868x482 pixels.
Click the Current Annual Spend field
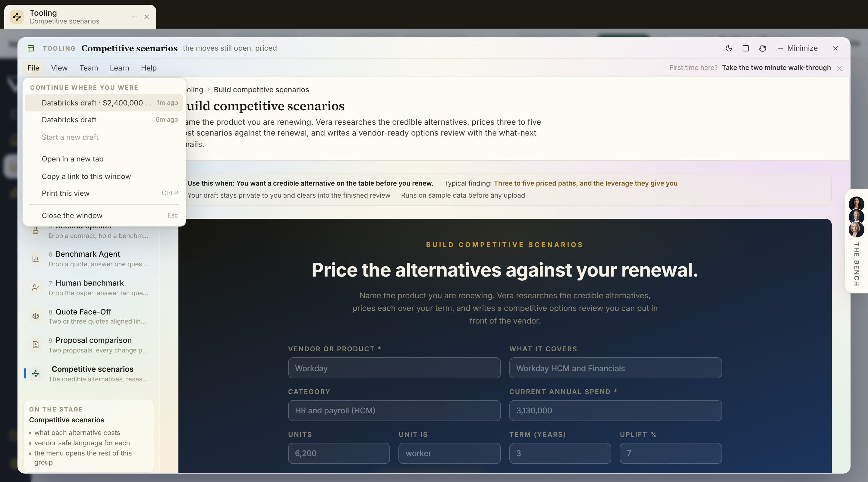pyautogui.click(x=615, y=411)
